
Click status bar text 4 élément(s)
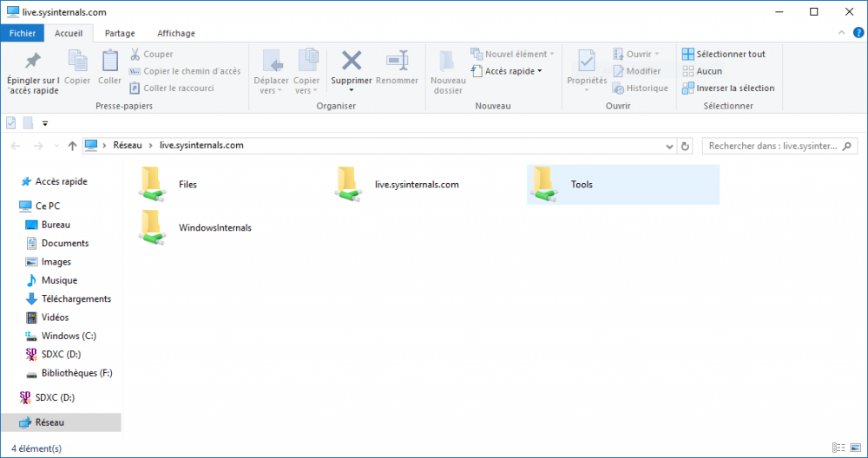click(x=36, y=448)
